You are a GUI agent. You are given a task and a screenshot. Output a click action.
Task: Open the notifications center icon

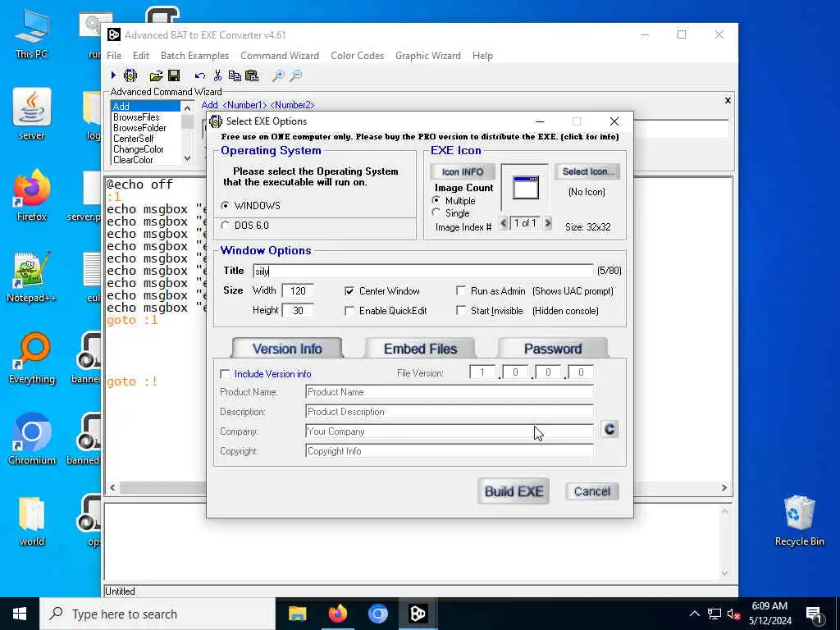814,614
